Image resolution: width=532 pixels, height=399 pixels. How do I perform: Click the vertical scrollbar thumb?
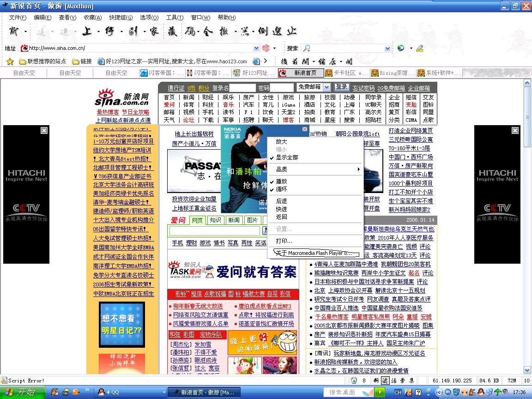click(x=527, y=117)
